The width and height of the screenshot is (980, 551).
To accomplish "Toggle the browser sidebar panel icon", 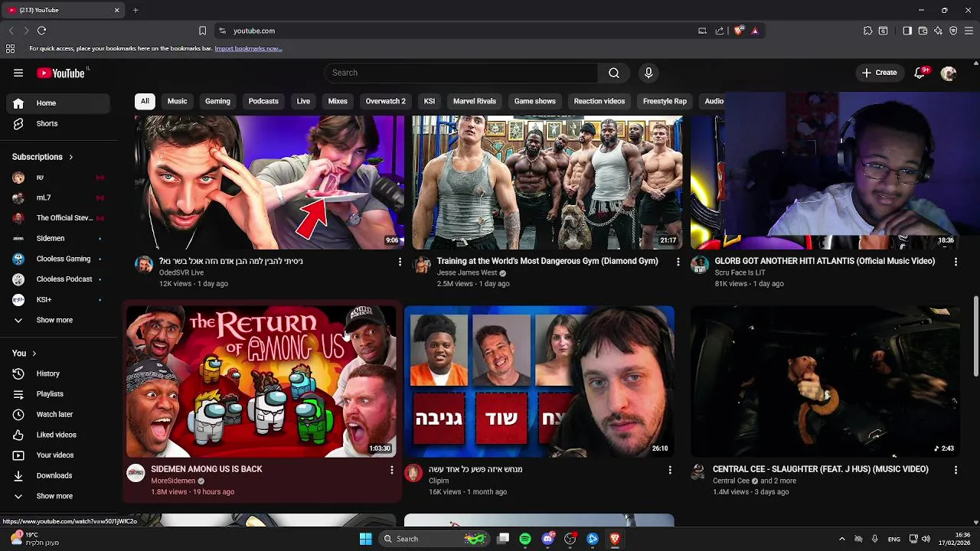I will click(907, 31).
